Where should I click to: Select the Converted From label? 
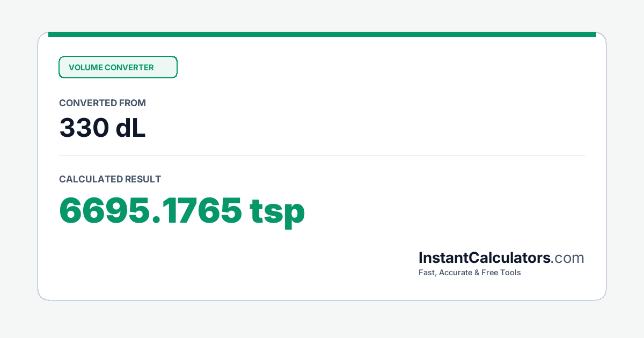point(103,103)
